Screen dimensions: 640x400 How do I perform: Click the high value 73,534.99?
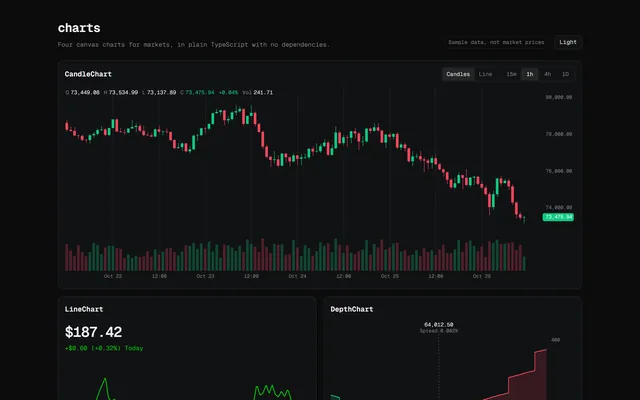(x=123, y=93)
